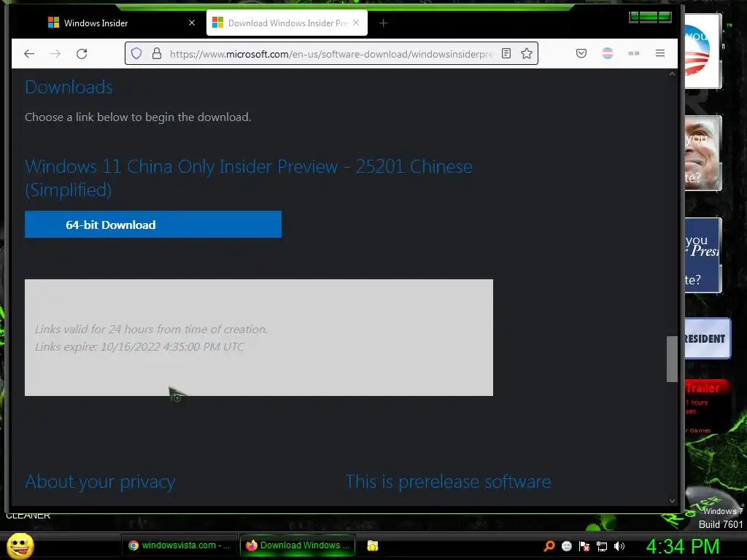
Task: Open a new browser tab
Action: (x=383, y=23)
